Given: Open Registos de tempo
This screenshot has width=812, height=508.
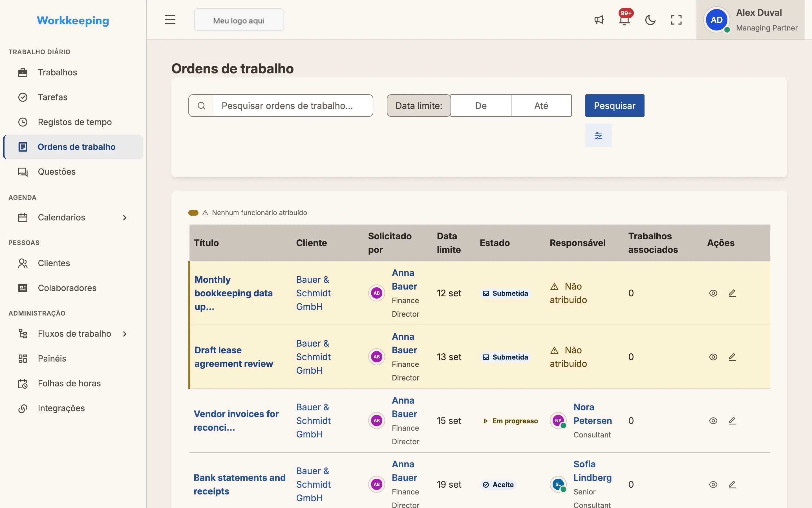Looking at the screenshot, I should click(73, 122).
